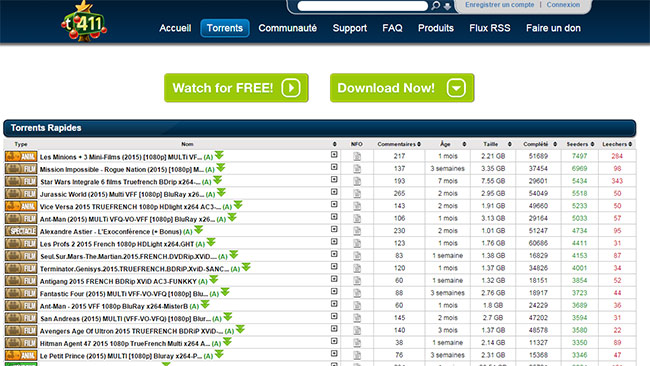
Task: Click green download arrow for Jurassic World
Action: 221,193
